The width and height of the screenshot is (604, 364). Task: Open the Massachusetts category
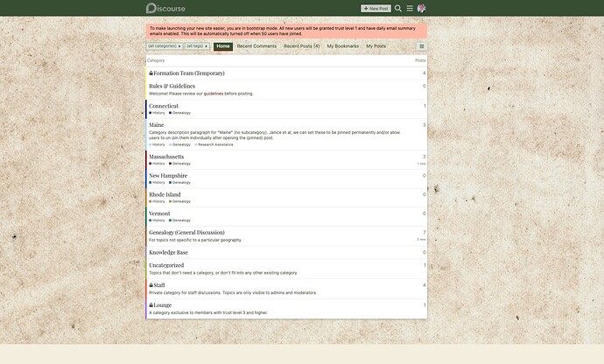coord(166,157)
